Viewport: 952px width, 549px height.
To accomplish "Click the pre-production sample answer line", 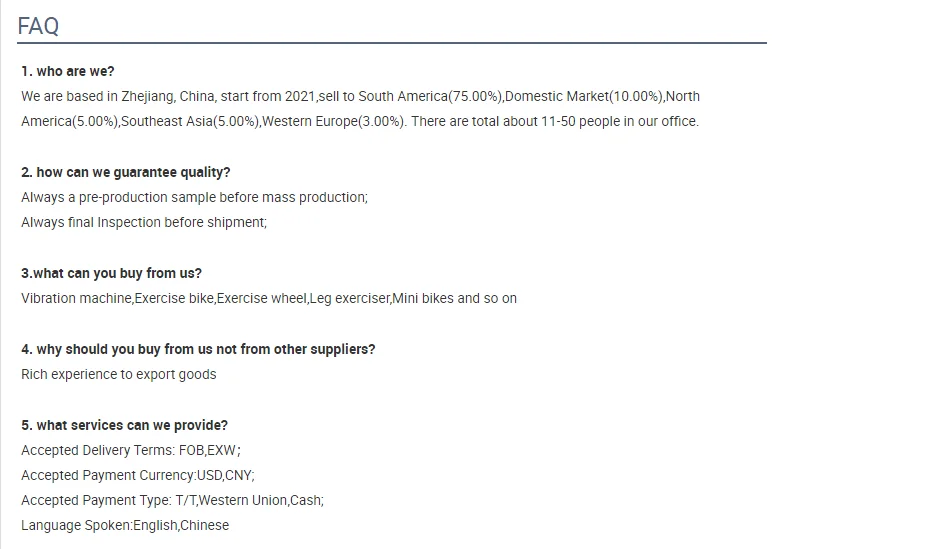I will pos(194,197).
